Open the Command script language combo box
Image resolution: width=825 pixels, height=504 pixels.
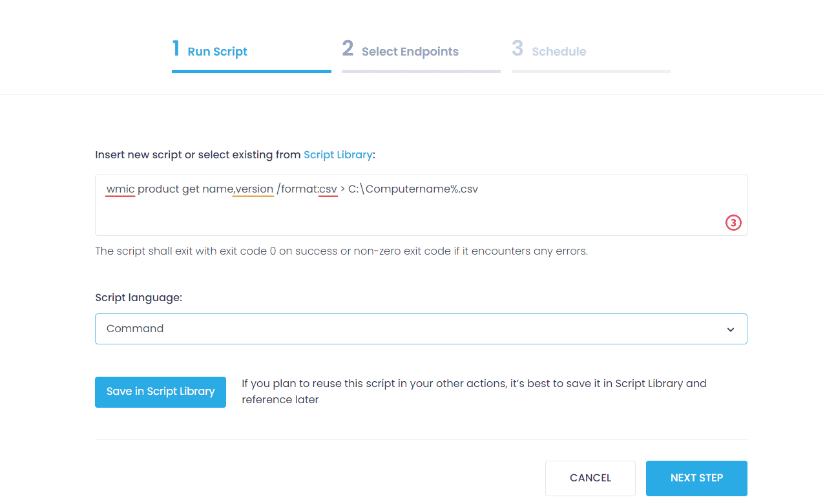[421, 329]
